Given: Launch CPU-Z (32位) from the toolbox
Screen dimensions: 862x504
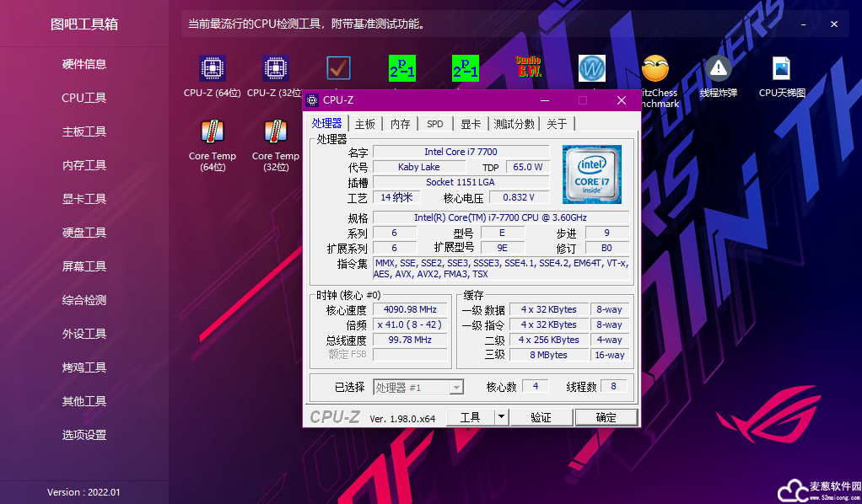Looking at the screenshot, I should click(275, 77).
